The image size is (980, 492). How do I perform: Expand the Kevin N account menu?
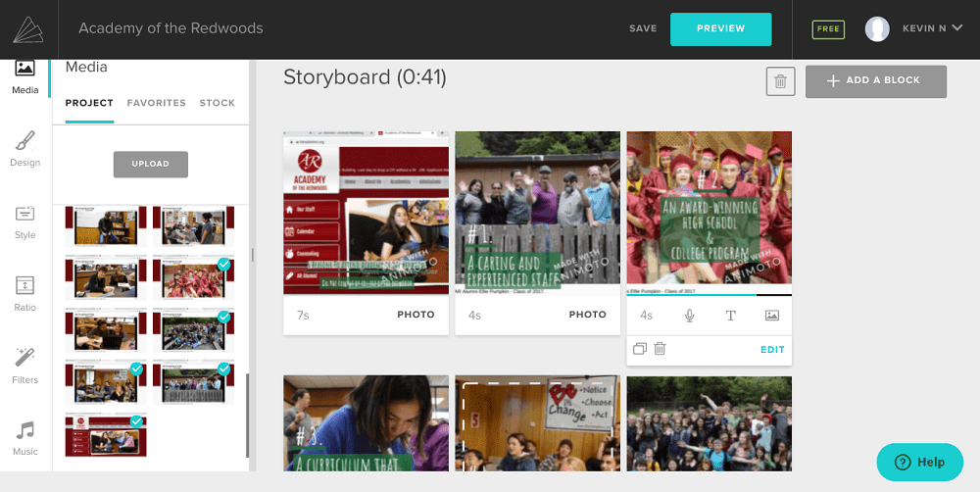[931, 28]
